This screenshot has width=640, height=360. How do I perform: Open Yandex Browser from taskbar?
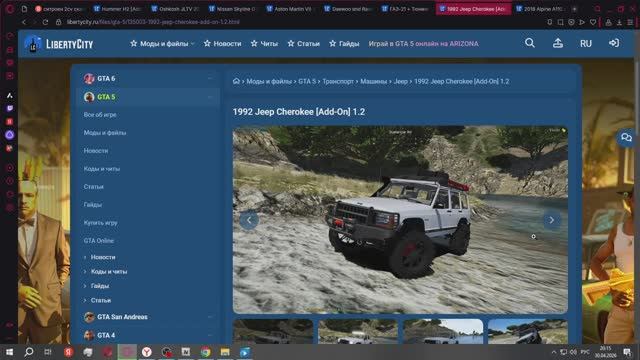click(x=147, y=352)
